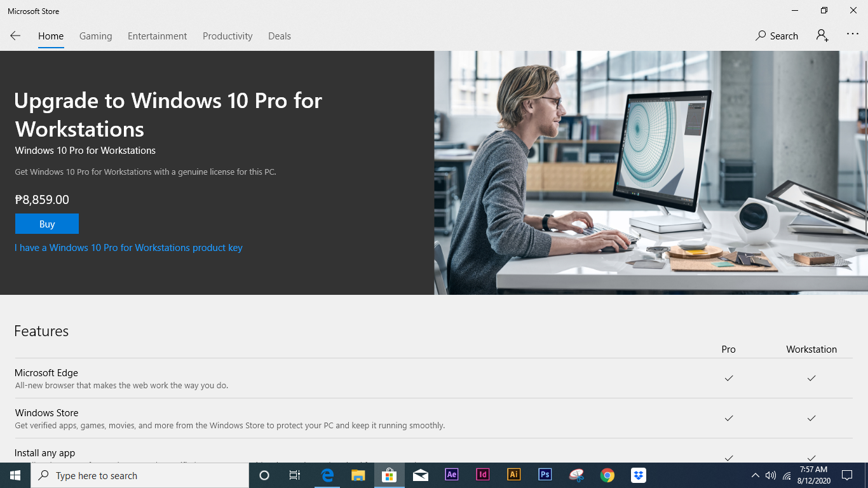Launch Google Chrome from the taskbar
The height and width of the screenshot is (488, 868).
[607, 475]
